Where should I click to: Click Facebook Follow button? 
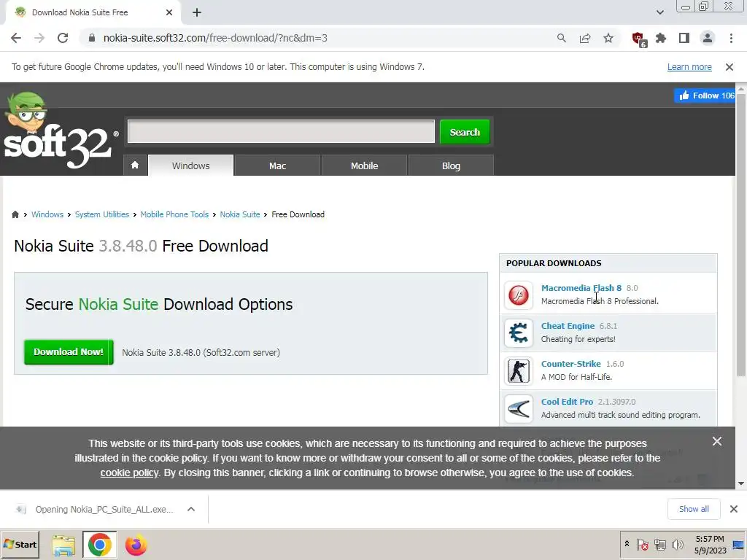coord(705,96)
